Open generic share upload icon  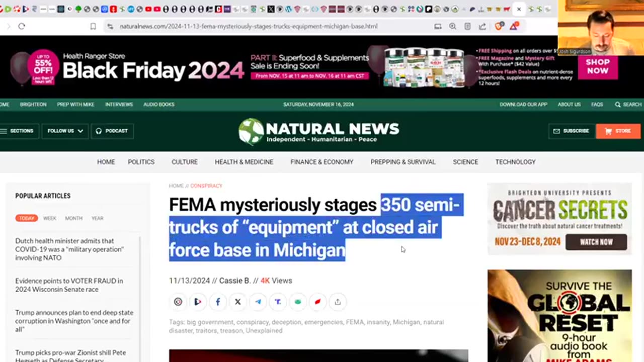tap(338, 302)
